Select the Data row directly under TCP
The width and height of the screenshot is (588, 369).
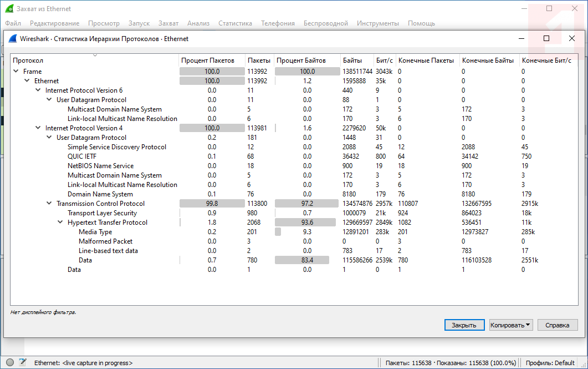pyautogui.click(x=294, y=270)
